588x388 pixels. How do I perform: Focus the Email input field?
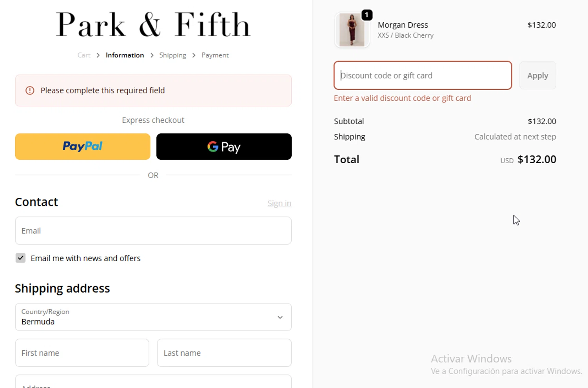(153, 231)
